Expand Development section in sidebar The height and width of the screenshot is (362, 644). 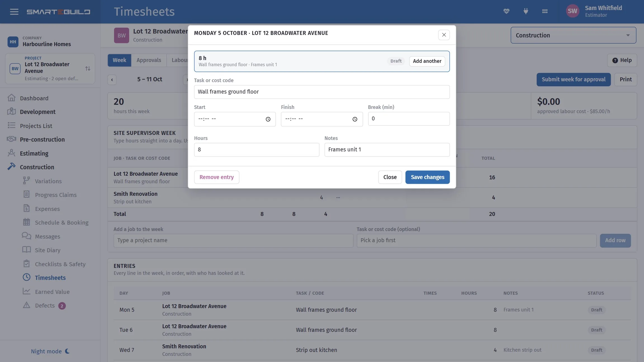(37, 112)
